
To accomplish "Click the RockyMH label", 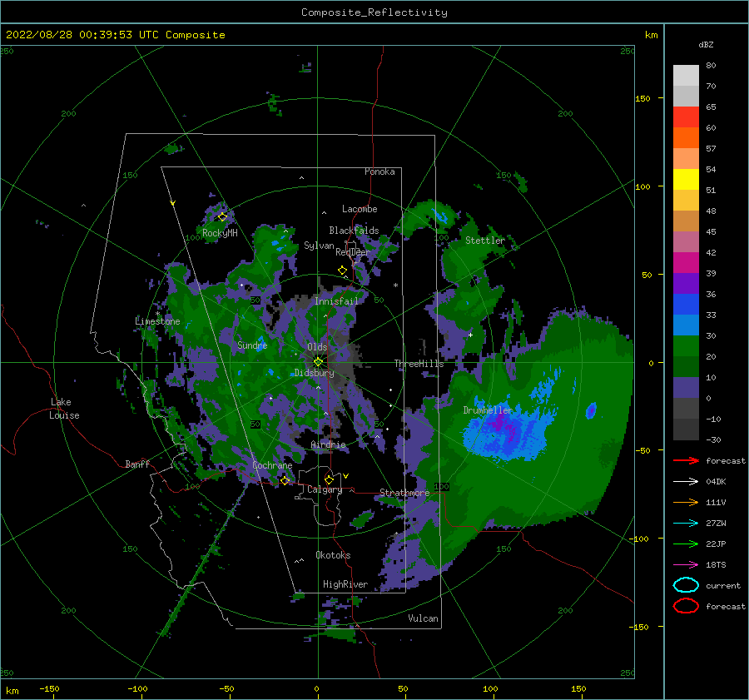I will 220,233.
